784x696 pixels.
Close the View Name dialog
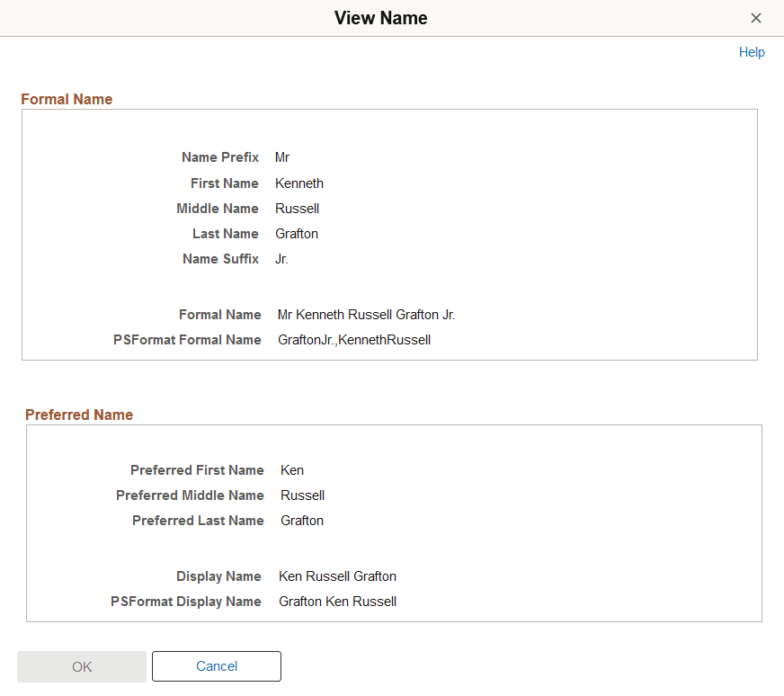click(x=756, y=18)
